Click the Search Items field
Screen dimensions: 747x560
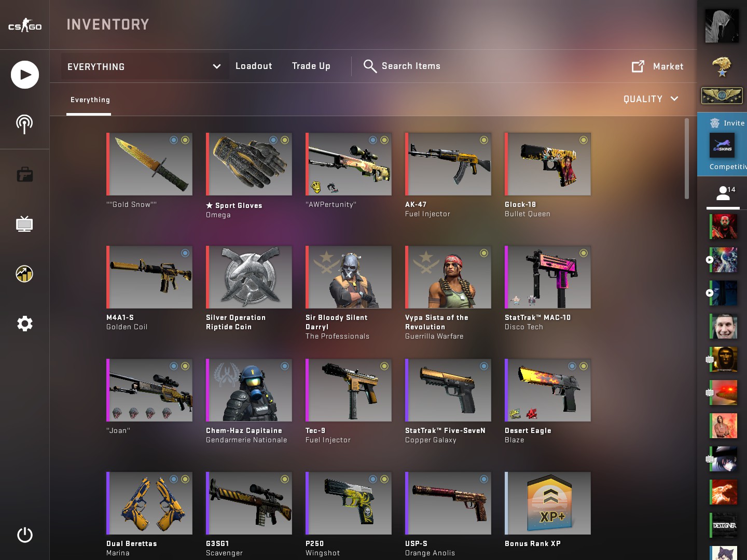403,66
